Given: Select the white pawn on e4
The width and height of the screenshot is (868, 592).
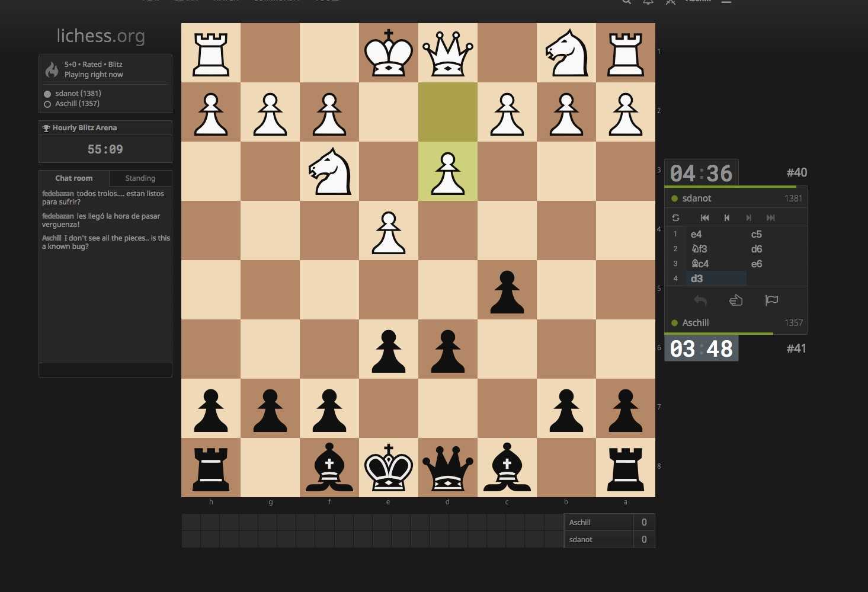Looking at the screenshot, I should pos(389,231).
